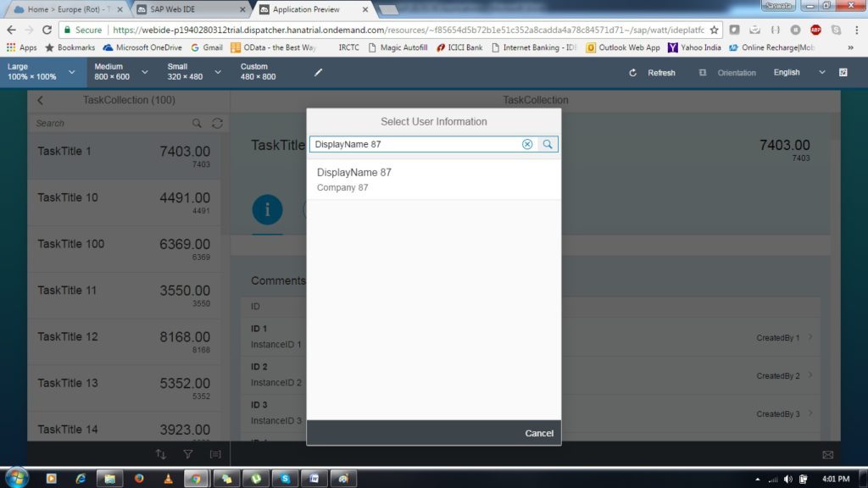Viewport: 868px width, 488px height.
Task: Select the DisplayName 87 result item
Action: click(433, 180)
